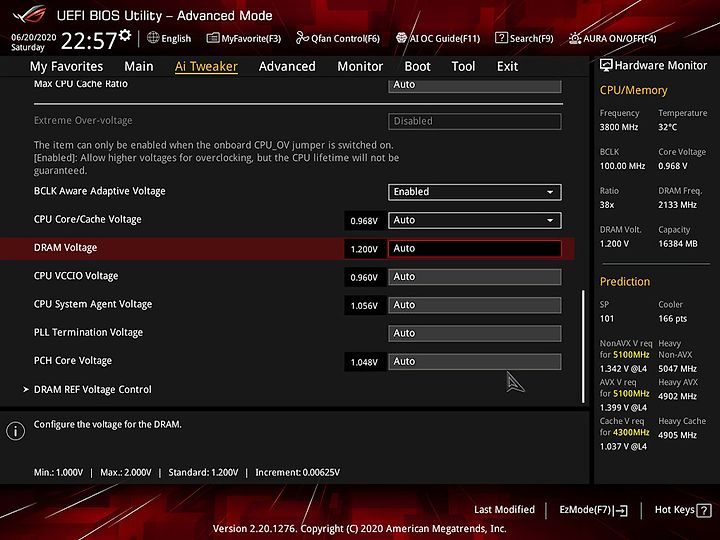Select PLL Termination Voltage label

[88, 332]
